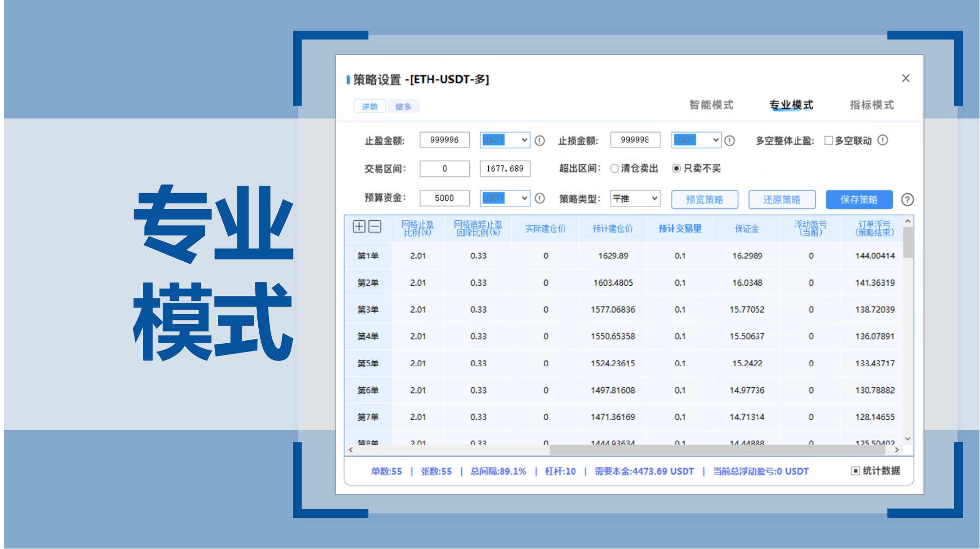The width and height of the screenshot is (980, 549).
Task: Close the strategy settings dialog
Action: click(905, 78)
